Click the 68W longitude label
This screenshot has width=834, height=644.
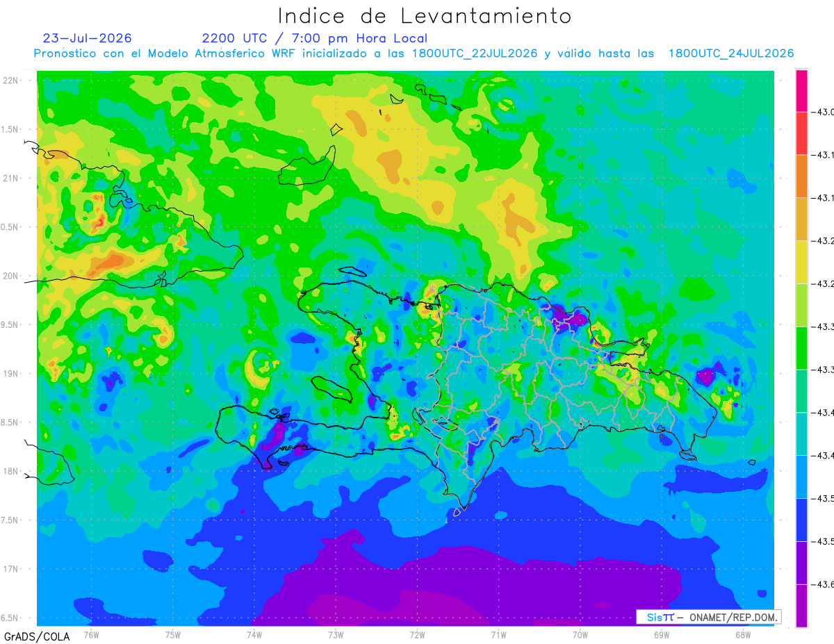coord(743,634)
